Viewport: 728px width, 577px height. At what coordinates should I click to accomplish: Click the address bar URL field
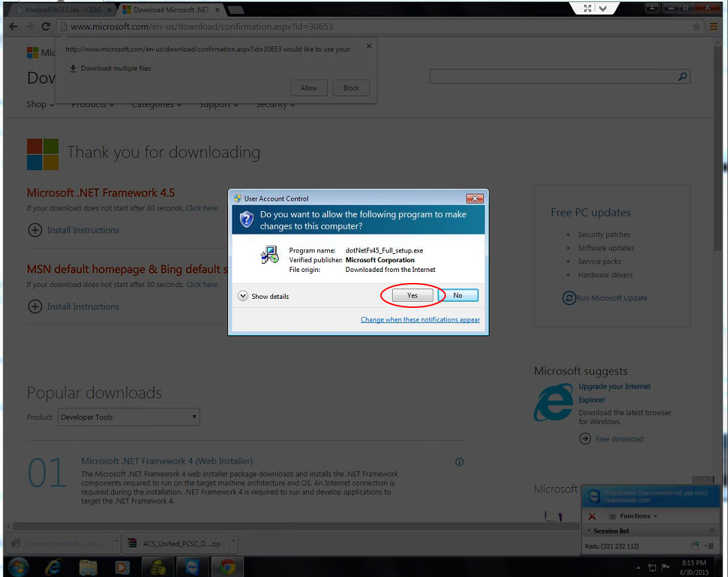380,27
